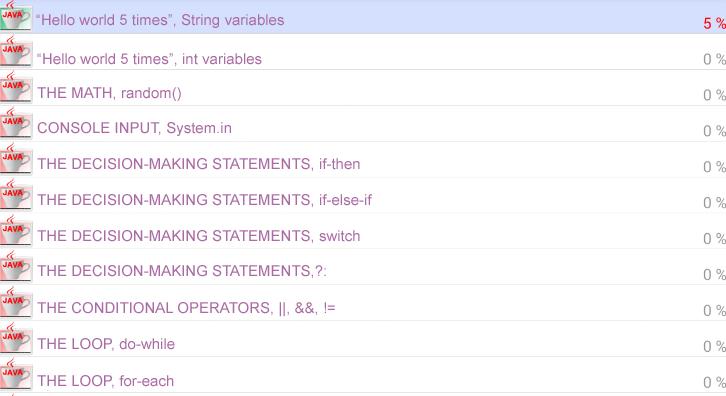Open "Hello world 5 times", String variables
This screenshot has height=396, width=726.
pyautogui.click(x=160, y=20)
